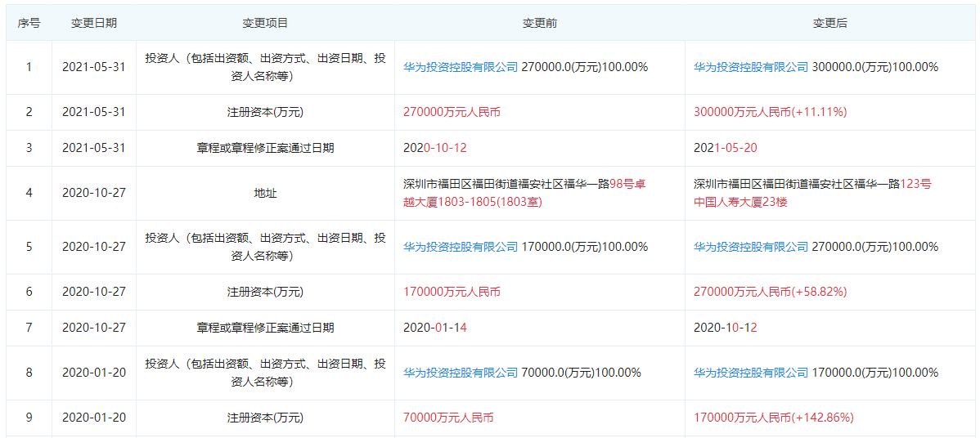Select sequence number 6 cell
980x438 pixels.
29,292
